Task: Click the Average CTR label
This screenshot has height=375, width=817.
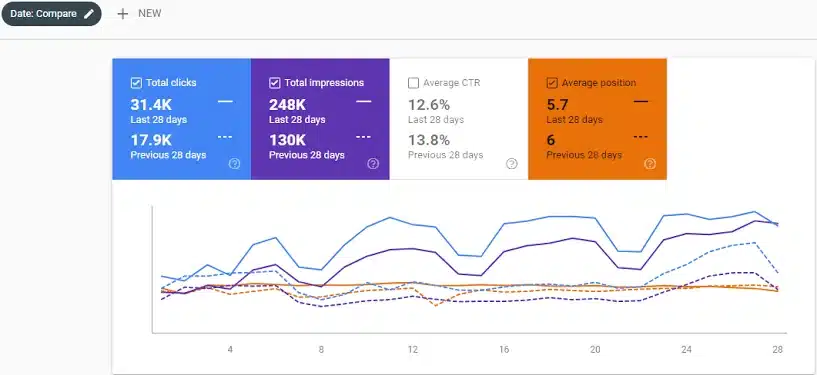Action: (x=452, y=83)
